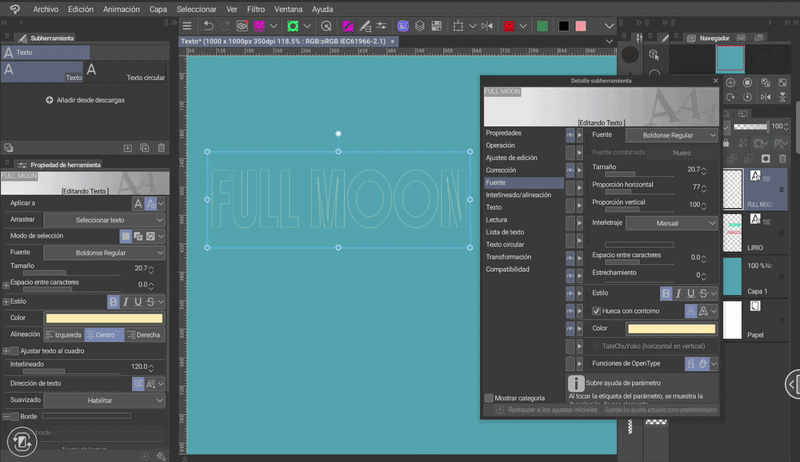Select Centro text alignment
Viewport: 800px width, 462px height.
105,334
